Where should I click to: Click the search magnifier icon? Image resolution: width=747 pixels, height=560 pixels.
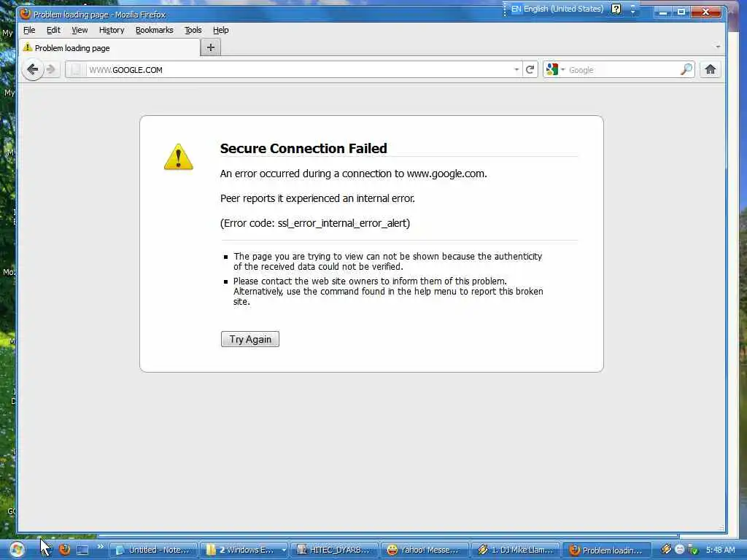click(686, 69)
